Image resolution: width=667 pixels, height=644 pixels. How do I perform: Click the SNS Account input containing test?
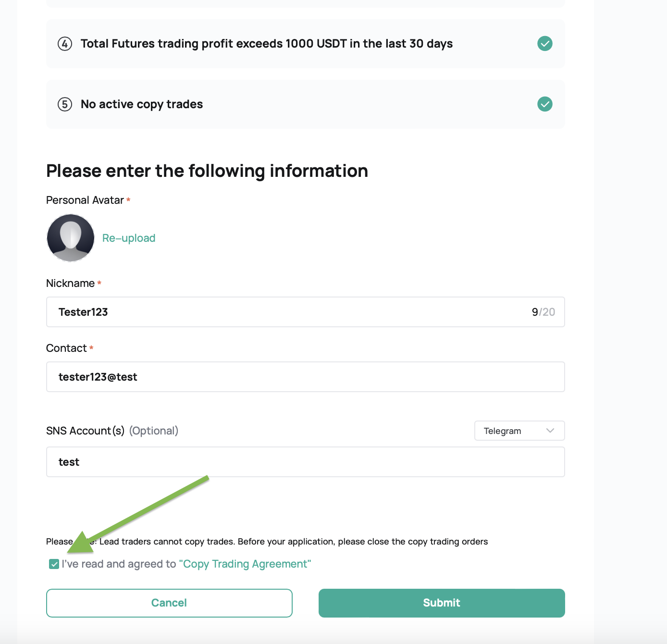click(x=305, y=462)
